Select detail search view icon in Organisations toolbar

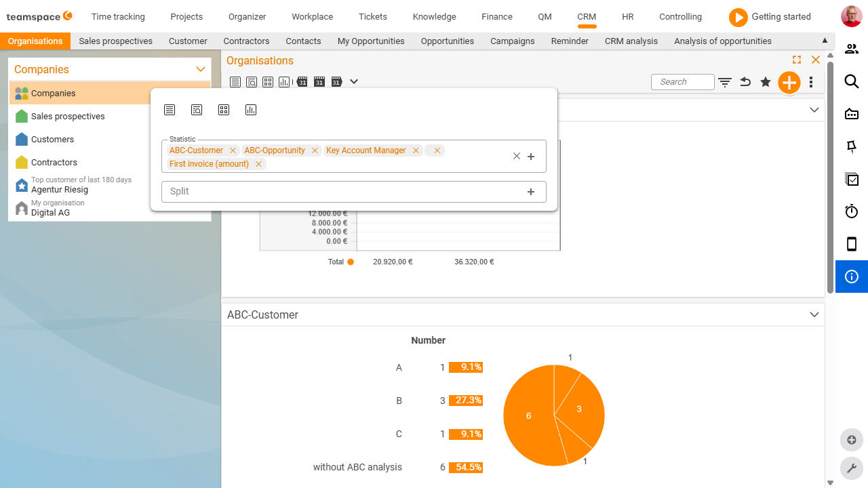click(252, 82)
